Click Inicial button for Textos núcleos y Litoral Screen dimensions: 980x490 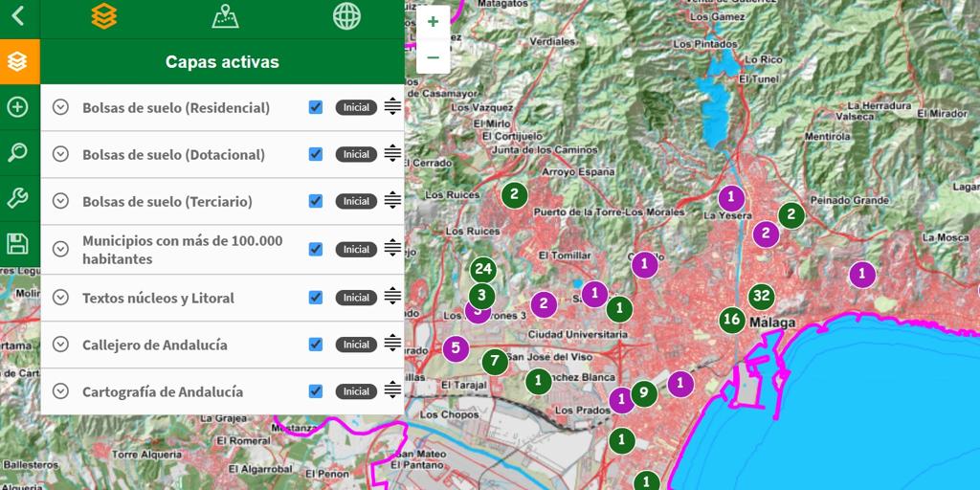(x=356, y=298)
